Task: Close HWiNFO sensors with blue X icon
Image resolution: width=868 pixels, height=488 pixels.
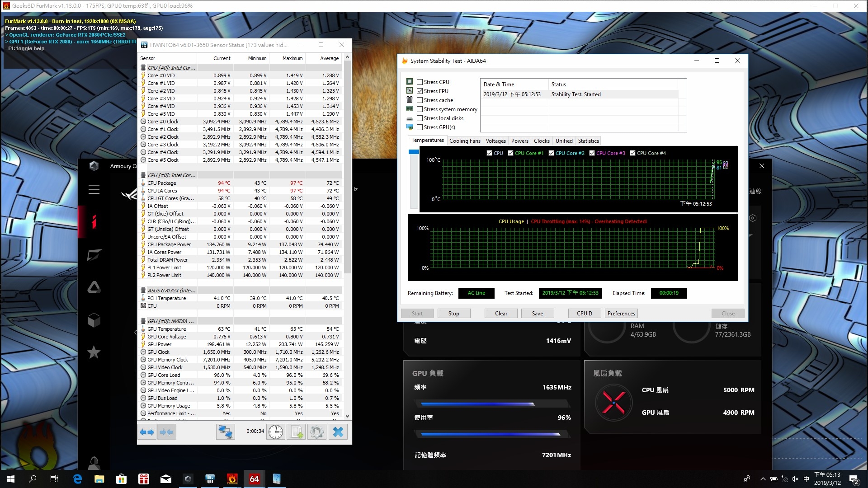Action: point(338,432)
